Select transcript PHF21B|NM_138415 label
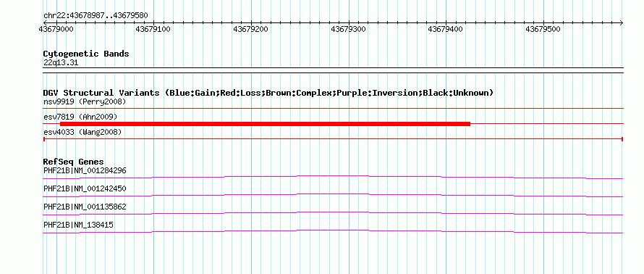 (78, 225)
